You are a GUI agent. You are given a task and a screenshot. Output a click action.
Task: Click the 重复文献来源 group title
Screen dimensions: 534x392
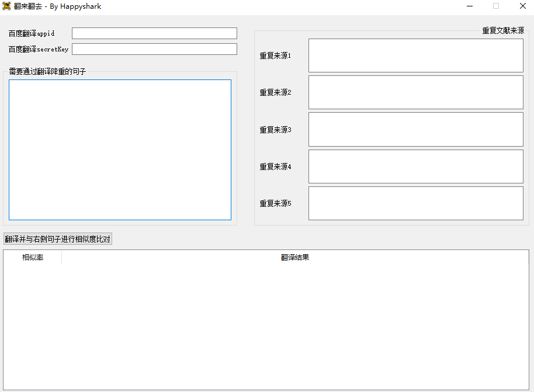click(502, 31)
